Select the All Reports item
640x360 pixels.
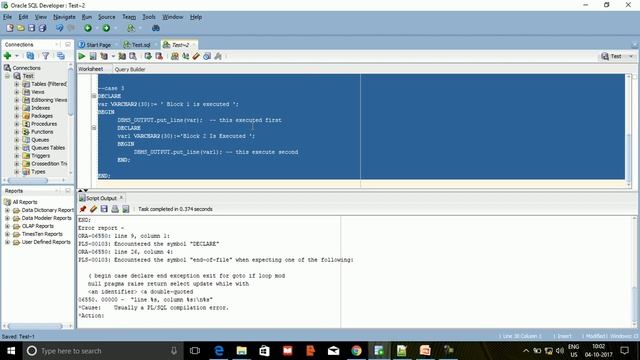click(x=24, y=202)
